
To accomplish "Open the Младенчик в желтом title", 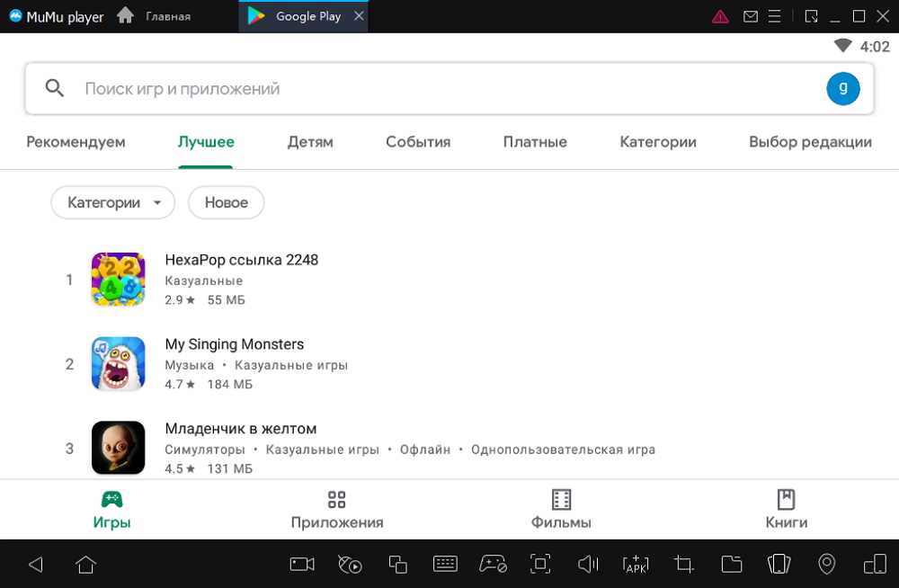I will coord(241,429).
